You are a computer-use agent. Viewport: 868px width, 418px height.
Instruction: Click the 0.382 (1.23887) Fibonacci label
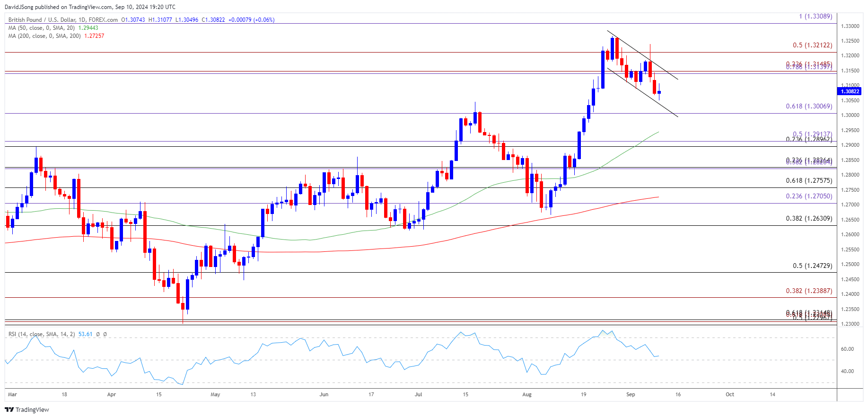[x=809, y=291]
